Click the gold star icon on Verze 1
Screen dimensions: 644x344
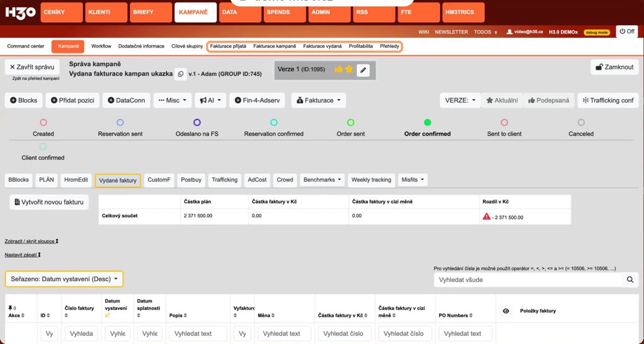[x=349, y=69]
